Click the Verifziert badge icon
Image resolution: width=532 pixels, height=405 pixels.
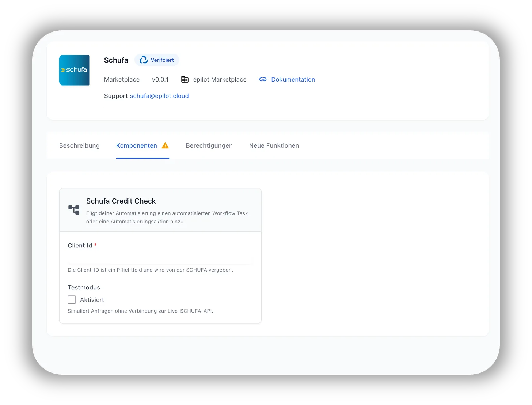pyautogui.click(x=144, y=60)
